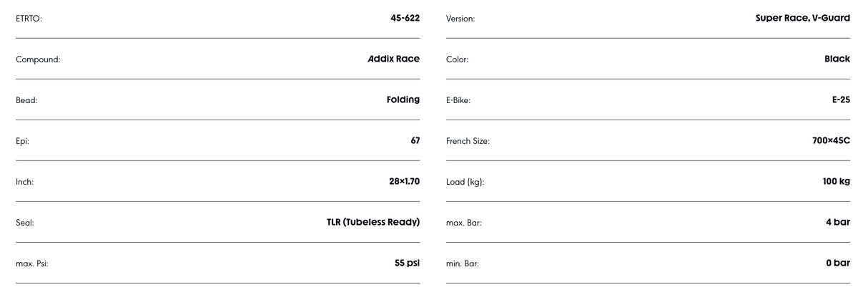Screen dimensions: 868x295
Task: Click the max. Psi label
Action: point(34,263)
